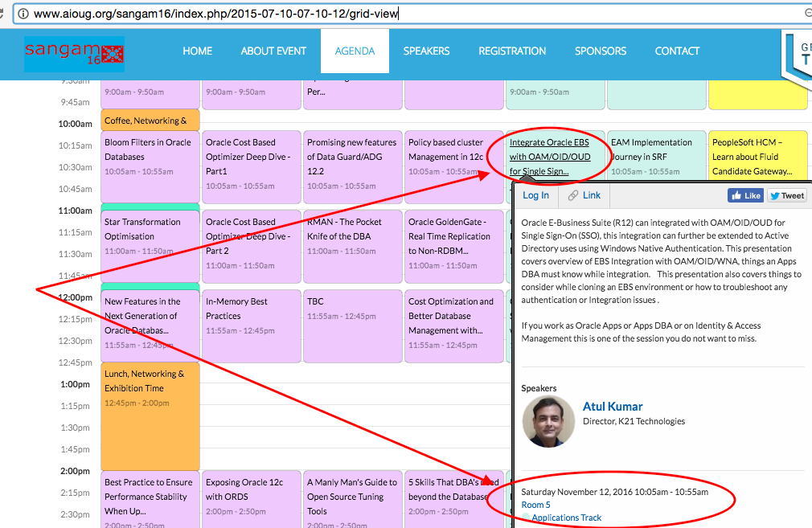
Task: Click the Speakers heading in popup
Action: [x=539, y=388]
